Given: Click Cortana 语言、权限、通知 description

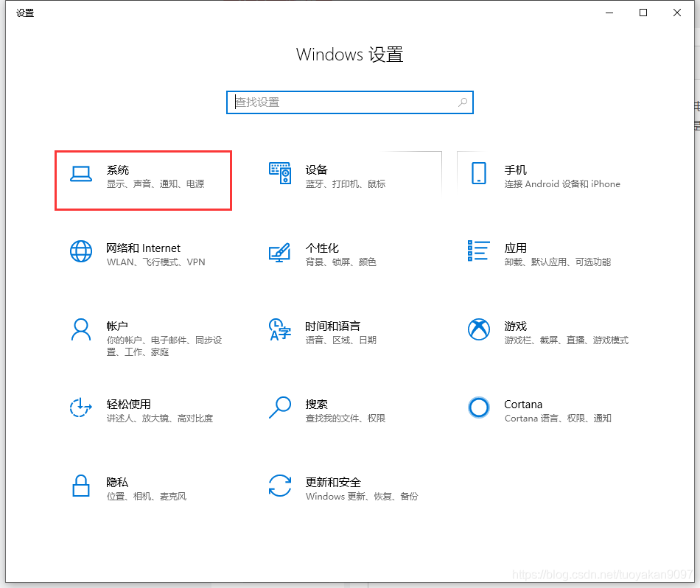Looking at the screenshot, I should pos(558,419).
